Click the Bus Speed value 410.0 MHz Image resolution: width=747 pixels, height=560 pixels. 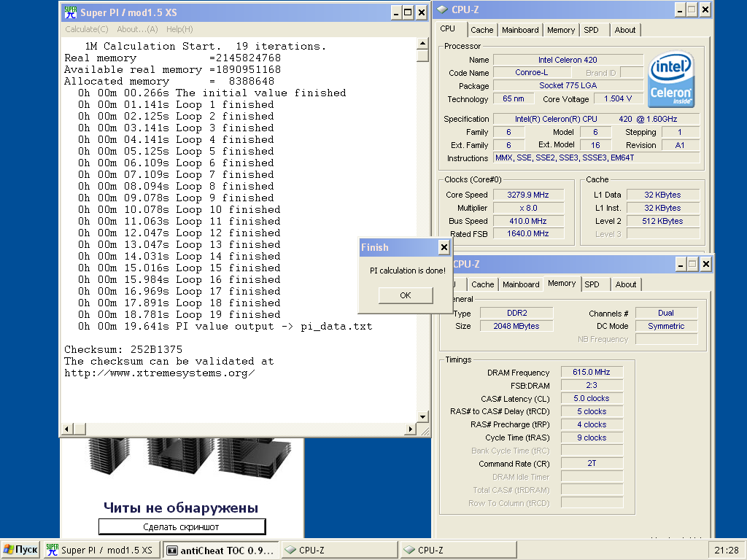pyautogui.click(x=528, y=221)
